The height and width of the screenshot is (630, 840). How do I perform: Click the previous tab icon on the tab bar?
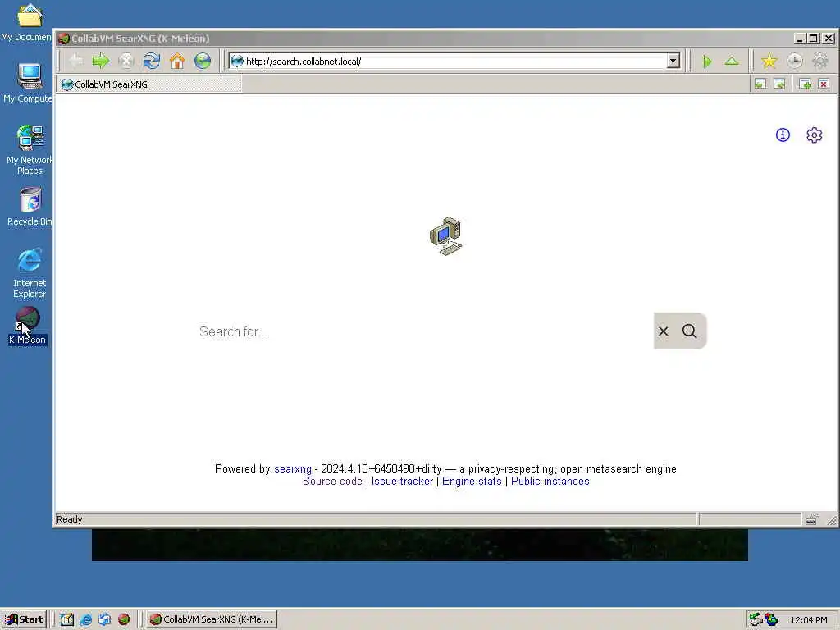click(760, 84)
